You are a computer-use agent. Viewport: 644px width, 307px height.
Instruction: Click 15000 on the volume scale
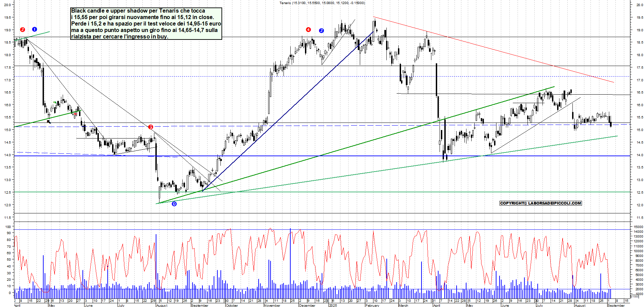pos(639,227)
